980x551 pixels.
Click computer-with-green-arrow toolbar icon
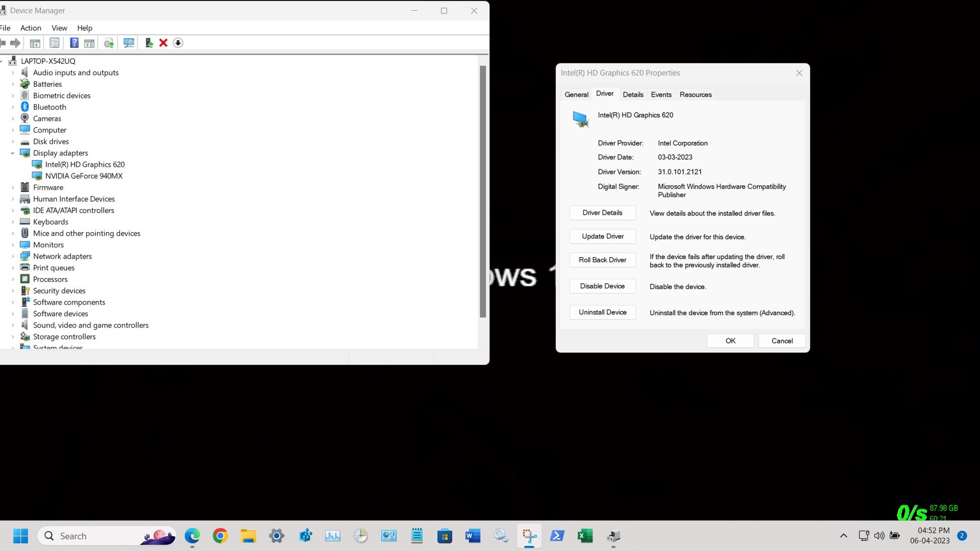pyautogui.click(x=149, y=43)
